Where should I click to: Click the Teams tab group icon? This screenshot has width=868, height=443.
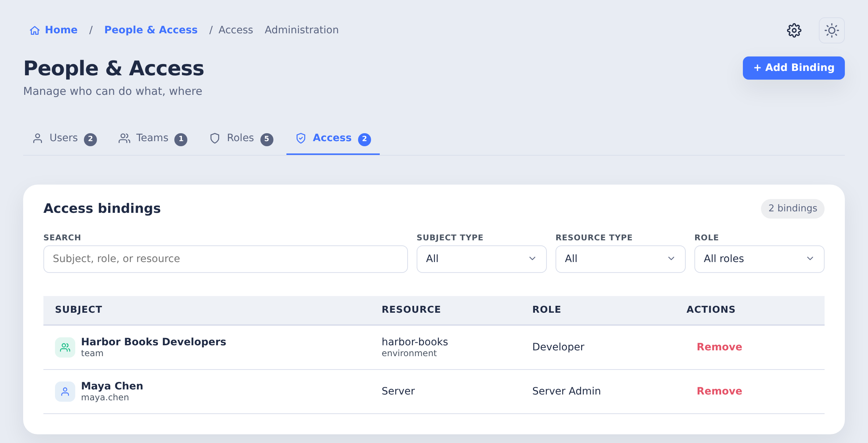point(124,138)
